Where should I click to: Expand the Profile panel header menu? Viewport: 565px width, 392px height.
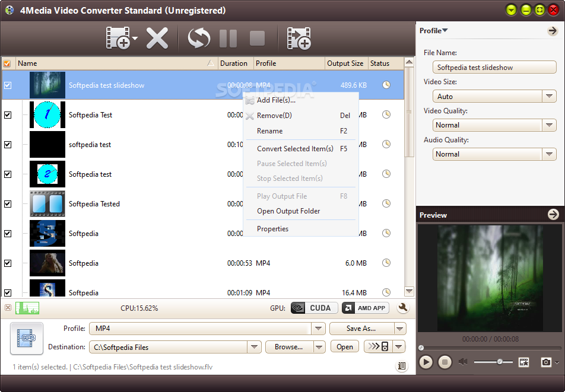pos(433,31)
